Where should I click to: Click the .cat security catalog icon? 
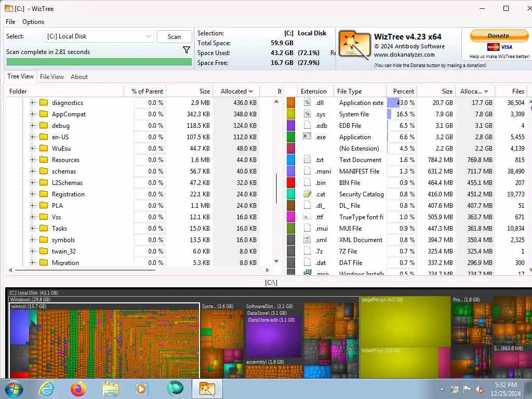coord(307,194)
